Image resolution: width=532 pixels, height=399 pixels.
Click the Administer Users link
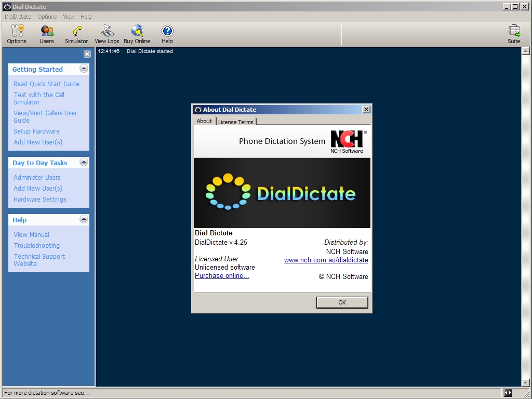(x=37, y=178)
